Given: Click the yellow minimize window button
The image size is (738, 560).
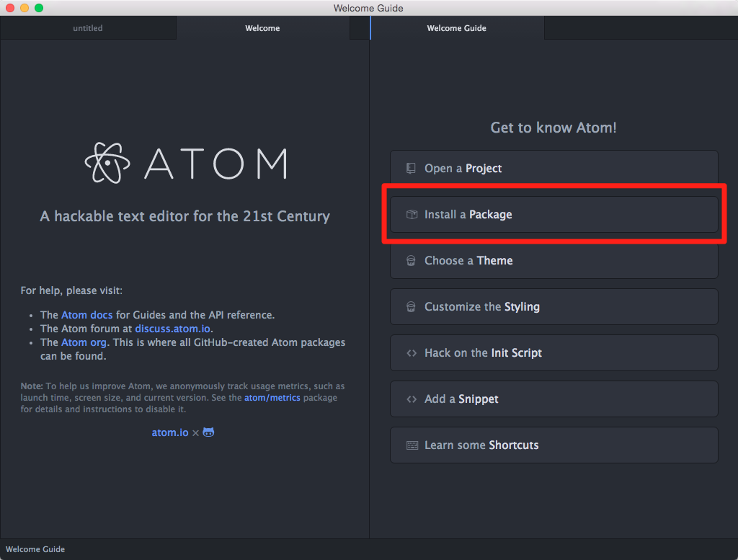Looking at the screenshot, I should pos(25,8).
